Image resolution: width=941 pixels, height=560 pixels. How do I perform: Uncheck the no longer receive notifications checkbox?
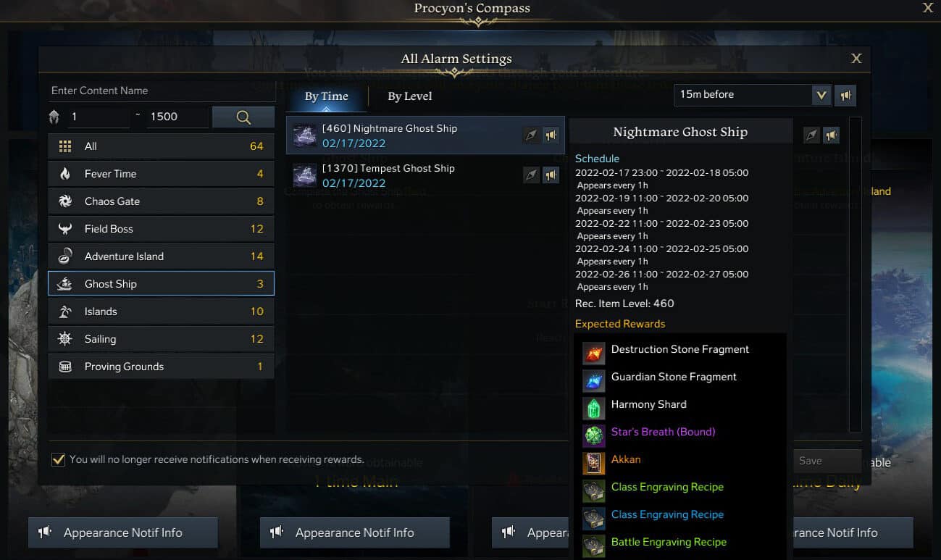coord(58,459)
